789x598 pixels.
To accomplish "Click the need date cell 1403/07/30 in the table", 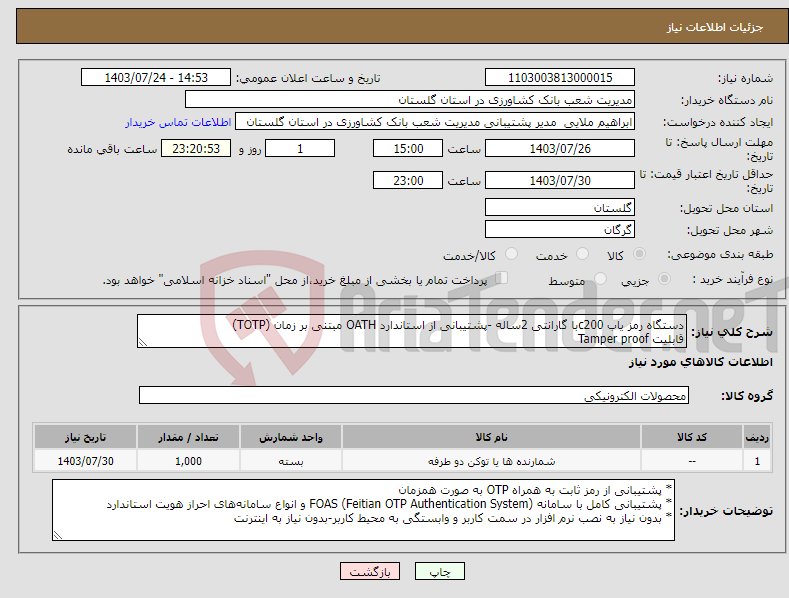I will (86, 461).
